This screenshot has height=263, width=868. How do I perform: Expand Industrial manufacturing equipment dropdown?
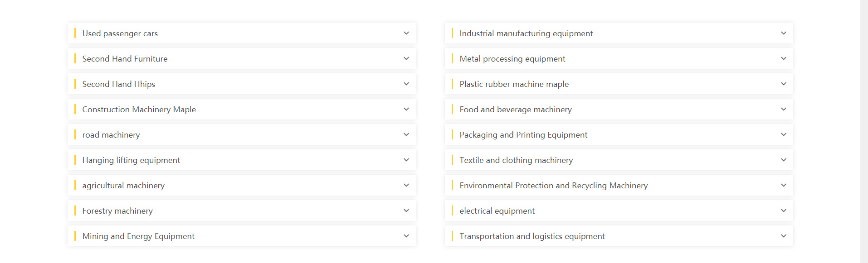(x=783, y=33)
